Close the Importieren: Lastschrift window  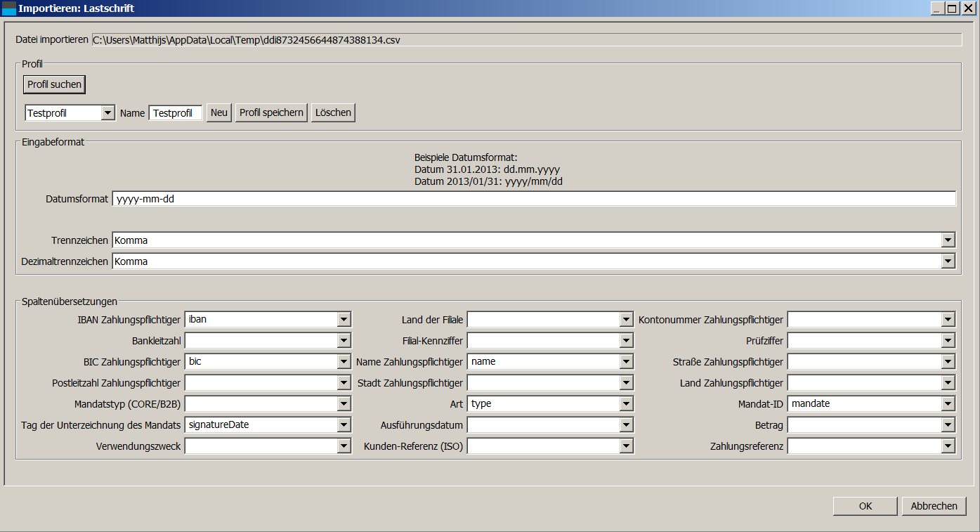point(968,8)
